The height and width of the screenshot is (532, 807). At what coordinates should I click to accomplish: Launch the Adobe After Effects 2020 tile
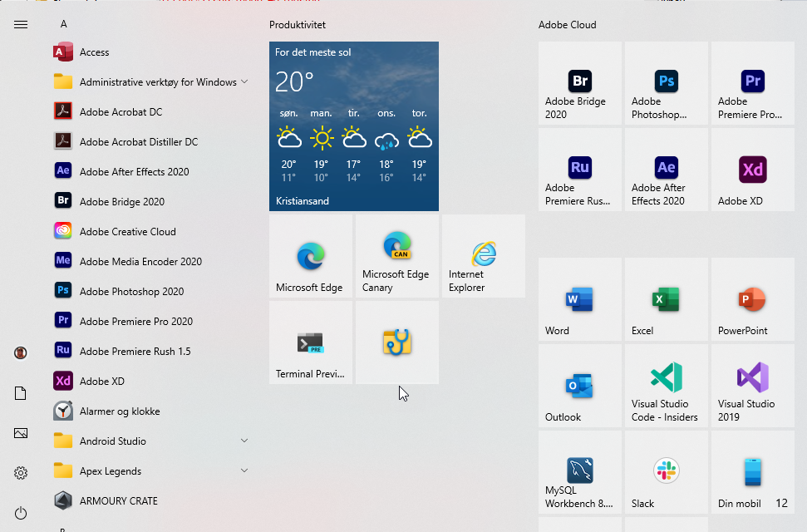click(x=667, y=170)
